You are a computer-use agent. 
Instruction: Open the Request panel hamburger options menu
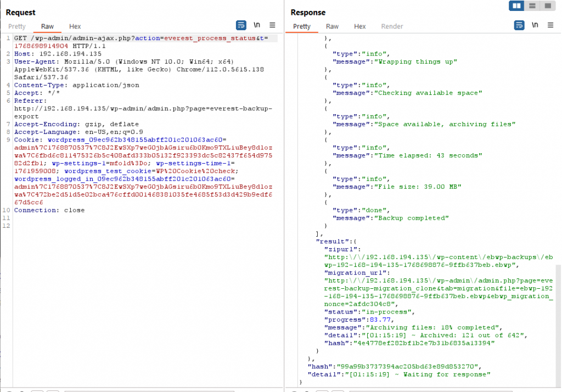(272, 25)
